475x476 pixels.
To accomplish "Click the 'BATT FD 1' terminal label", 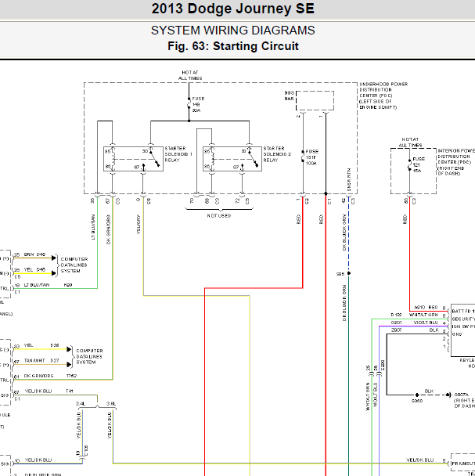I will (x=463, y=311).
